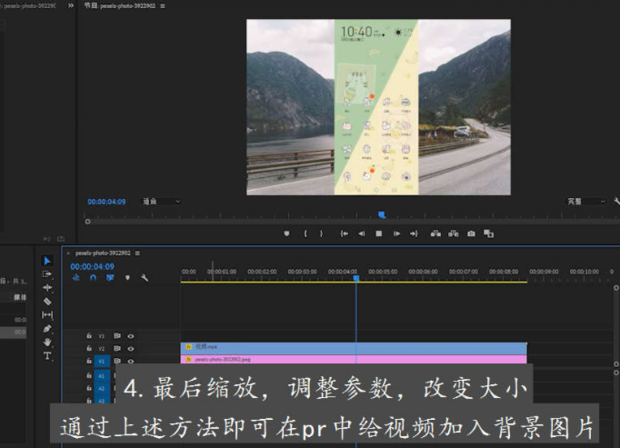Click 00:00:05:00 on timeline ruler
The image size is (620, 448).
click(383, 272)
